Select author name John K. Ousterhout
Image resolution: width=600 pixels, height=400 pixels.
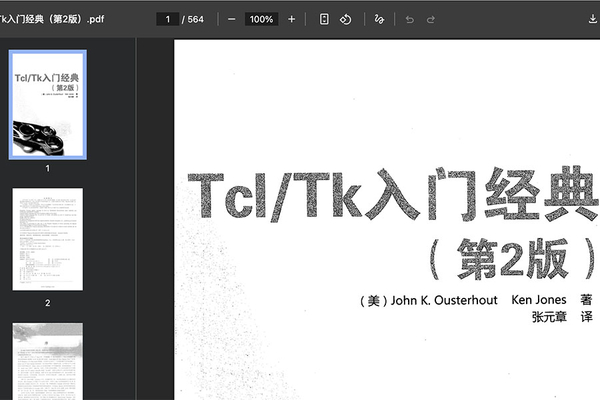point(444,300)
